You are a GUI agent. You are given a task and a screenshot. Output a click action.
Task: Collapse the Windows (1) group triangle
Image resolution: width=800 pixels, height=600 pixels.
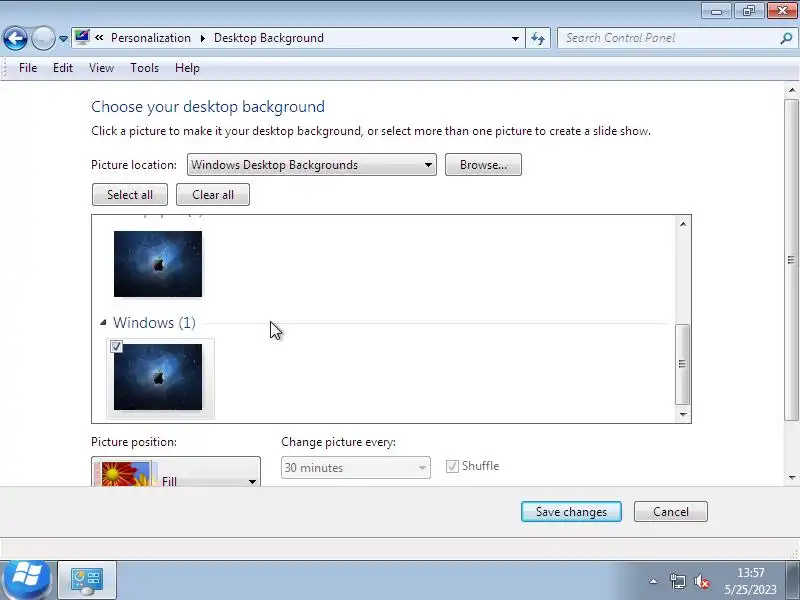[103, 322]
